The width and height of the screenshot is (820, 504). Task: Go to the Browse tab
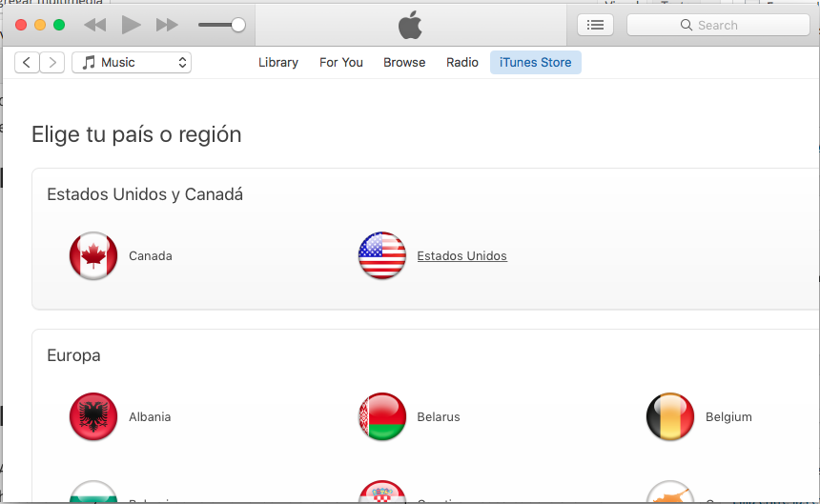point(404,62)
